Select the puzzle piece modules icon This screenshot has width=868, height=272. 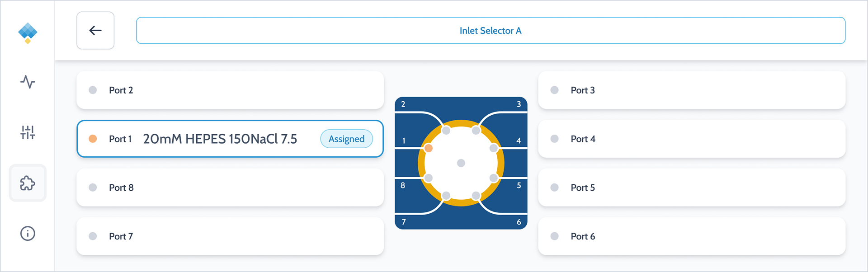[x=28, y=183]
